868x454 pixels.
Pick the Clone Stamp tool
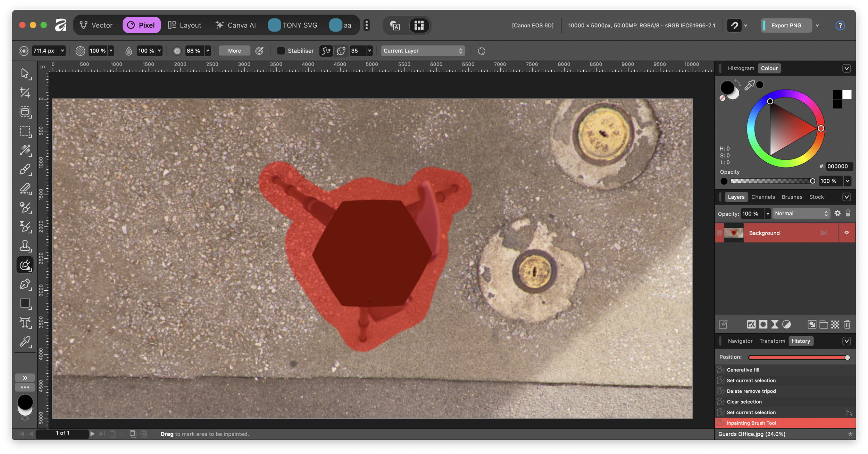click(25, 246)
